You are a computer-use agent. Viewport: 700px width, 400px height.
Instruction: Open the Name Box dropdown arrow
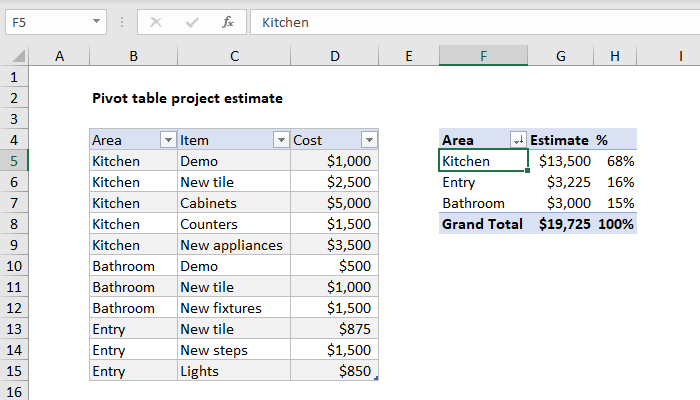click(96, 21)
